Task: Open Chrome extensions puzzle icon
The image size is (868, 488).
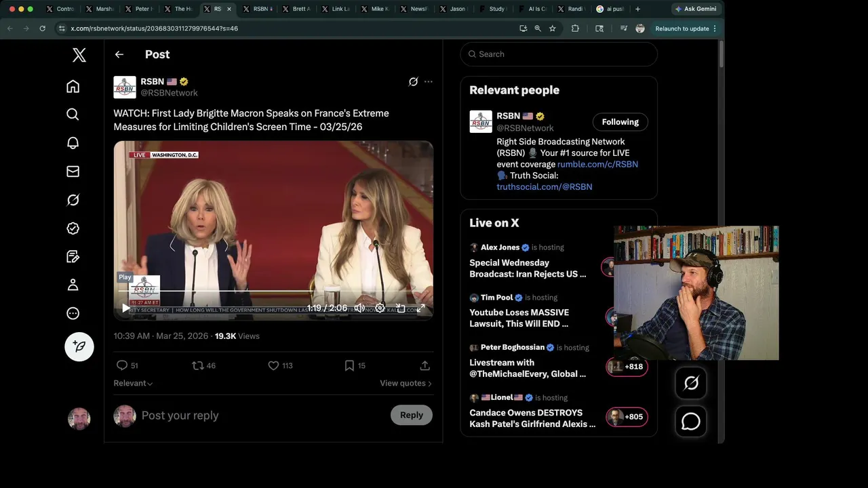Action: [x=575, y=28]
